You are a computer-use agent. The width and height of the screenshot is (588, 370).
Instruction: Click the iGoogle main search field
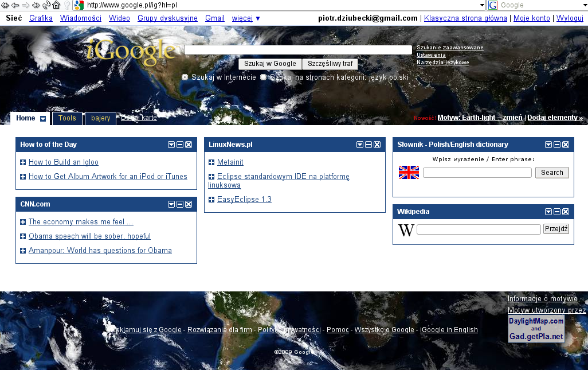point(298,50)
